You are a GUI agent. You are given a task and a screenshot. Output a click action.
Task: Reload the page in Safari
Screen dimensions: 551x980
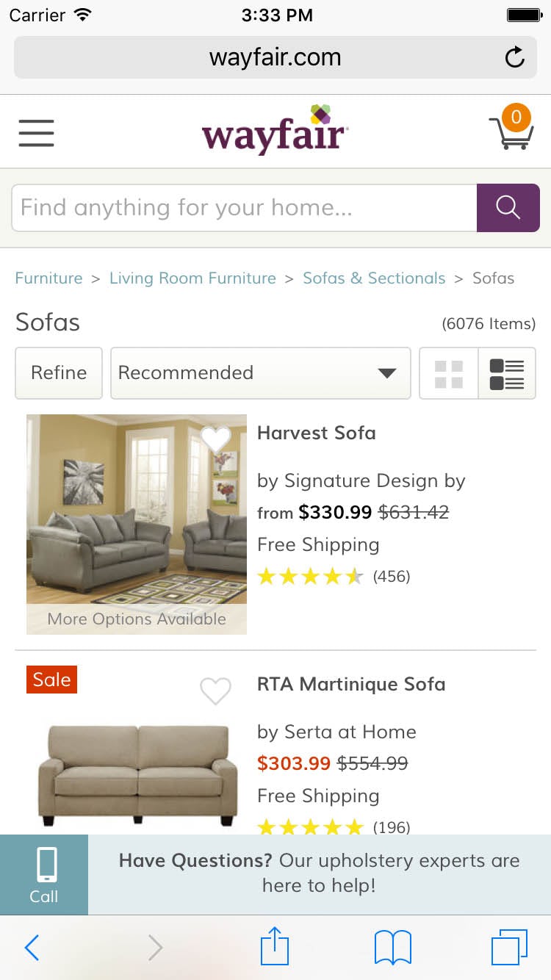[515, 57]
